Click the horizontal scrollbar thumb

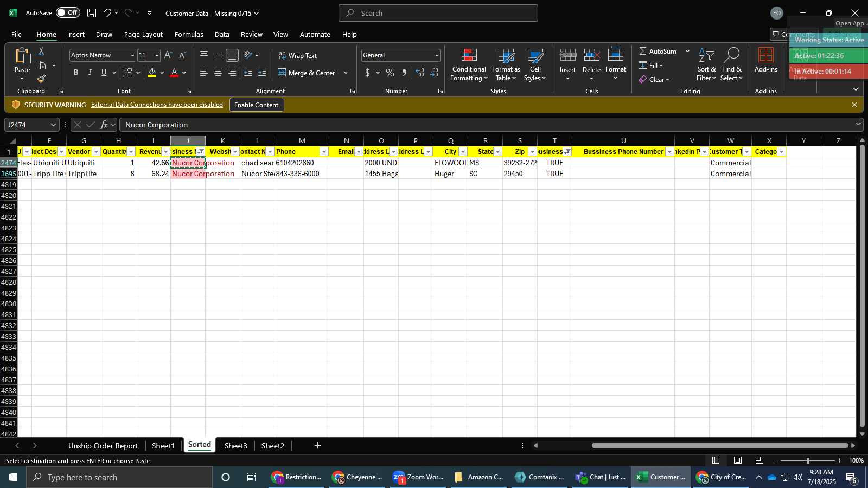[720, 446]
